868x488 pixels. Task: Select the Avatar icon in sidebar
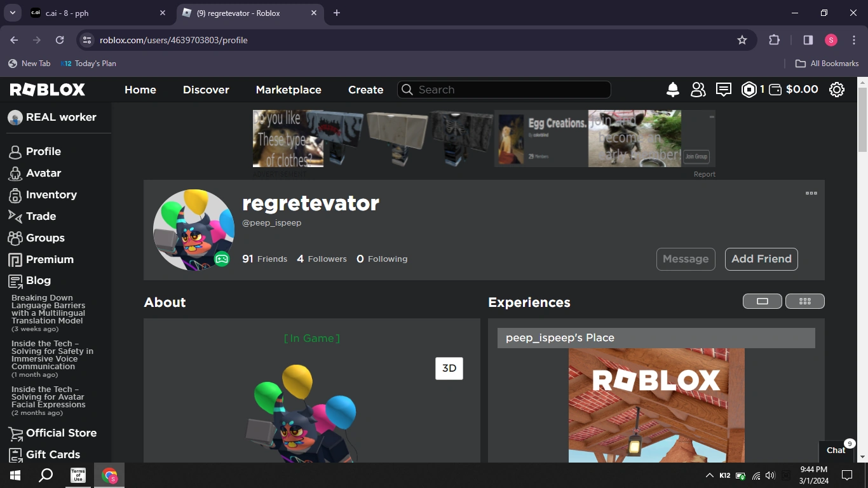16,173
